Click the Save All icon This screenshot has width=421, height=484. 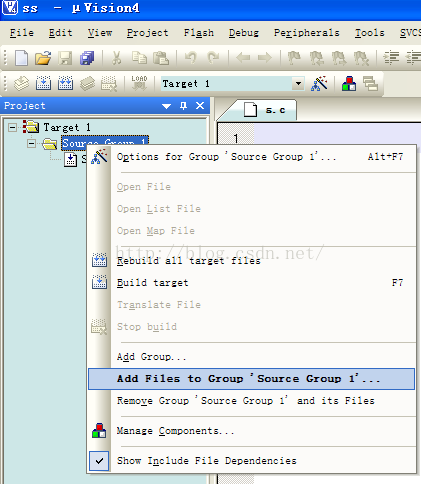[x=87, y=58]
